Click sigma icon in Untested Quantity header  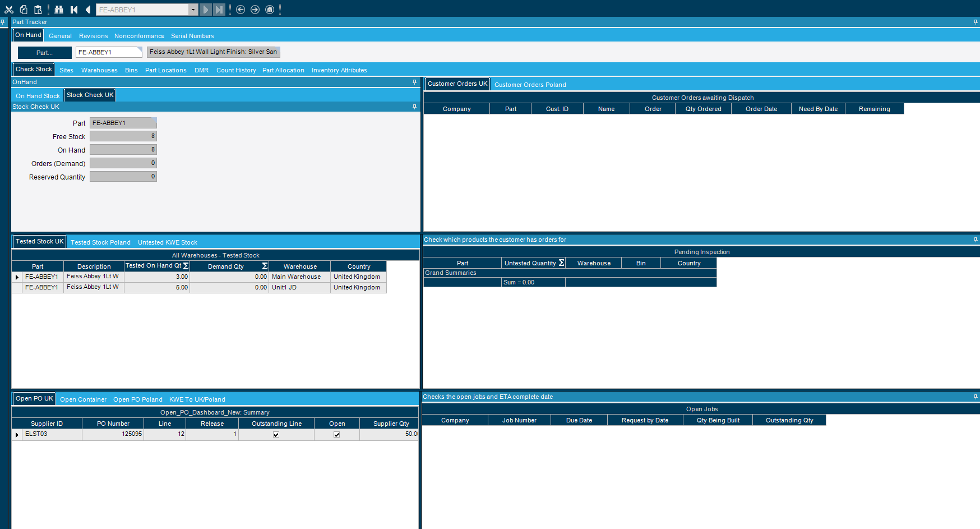[561, 263]
